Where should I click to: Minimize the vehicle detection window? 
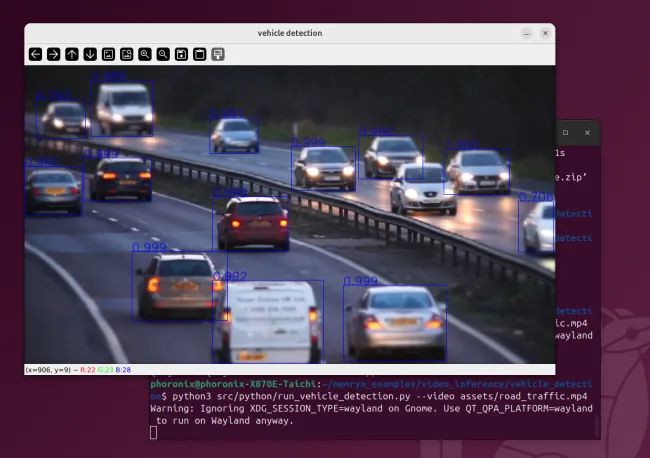pyautogui.click(x=526, y=34)
